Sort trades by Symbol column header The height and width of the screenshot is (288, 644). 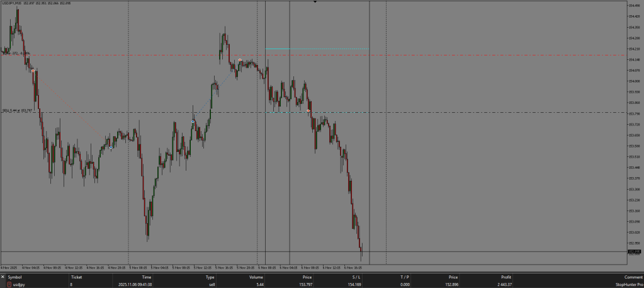pos(15,277)
